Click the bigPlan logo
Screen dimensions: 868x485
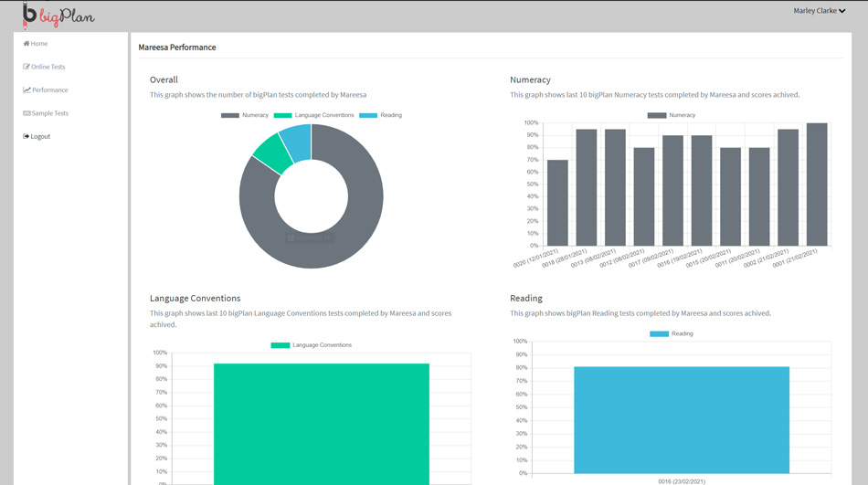point(58,16)
